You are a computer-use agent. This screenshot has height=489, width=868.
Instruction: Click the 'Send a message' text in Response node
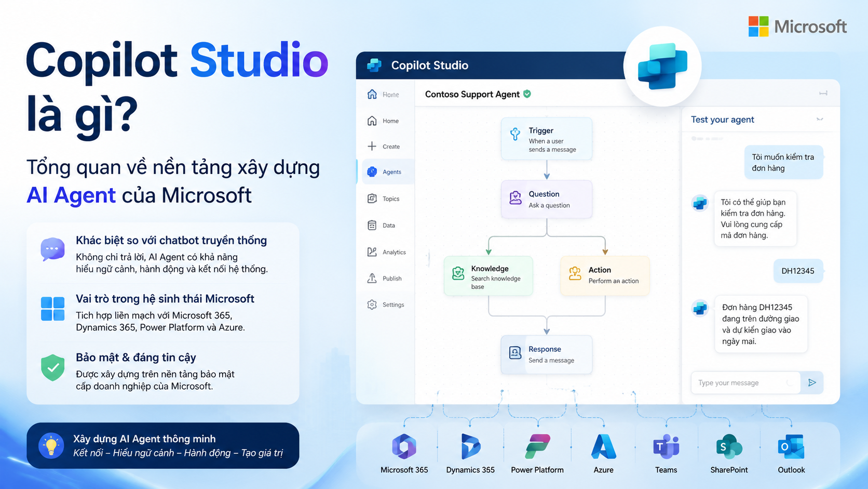(x=551, y=360)
